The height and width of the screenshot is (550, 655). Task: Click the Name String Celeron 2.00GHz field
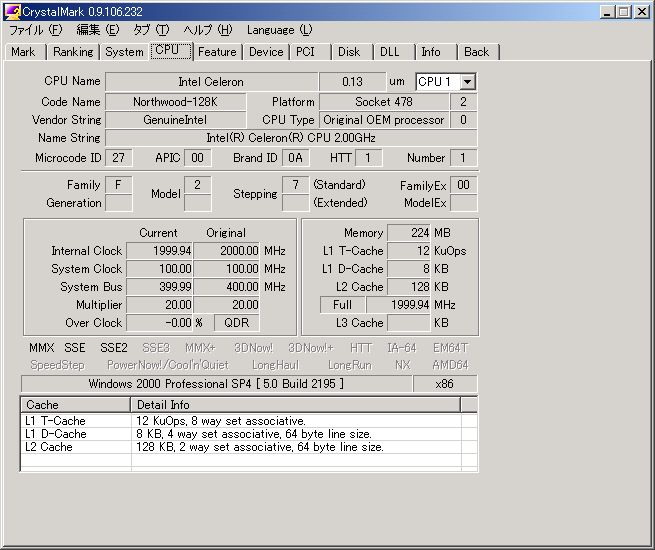pyautogui.click(x=291, y=138)
